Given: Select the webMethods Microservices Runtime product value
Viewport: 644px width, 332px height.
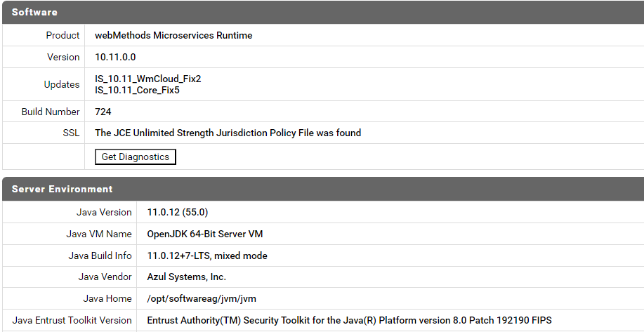Looking at the screenshot, I should 173,35.
